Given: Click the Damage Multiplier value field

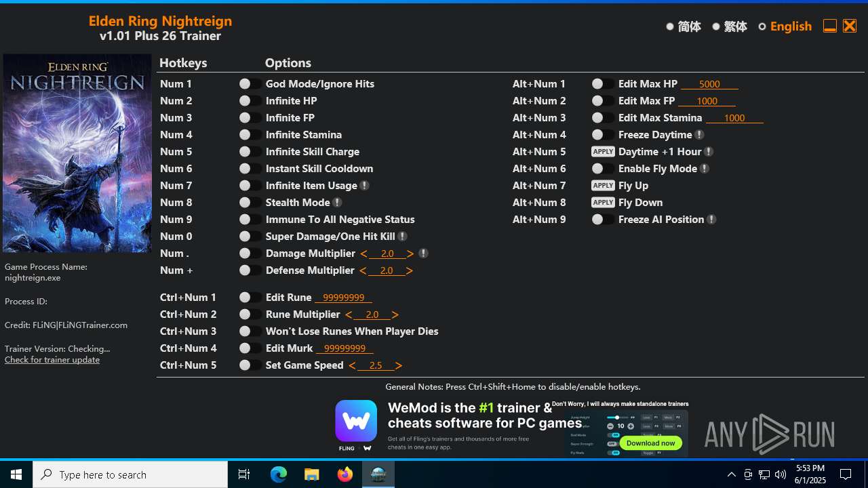Looking at the screenshot, I should point(387,253).
